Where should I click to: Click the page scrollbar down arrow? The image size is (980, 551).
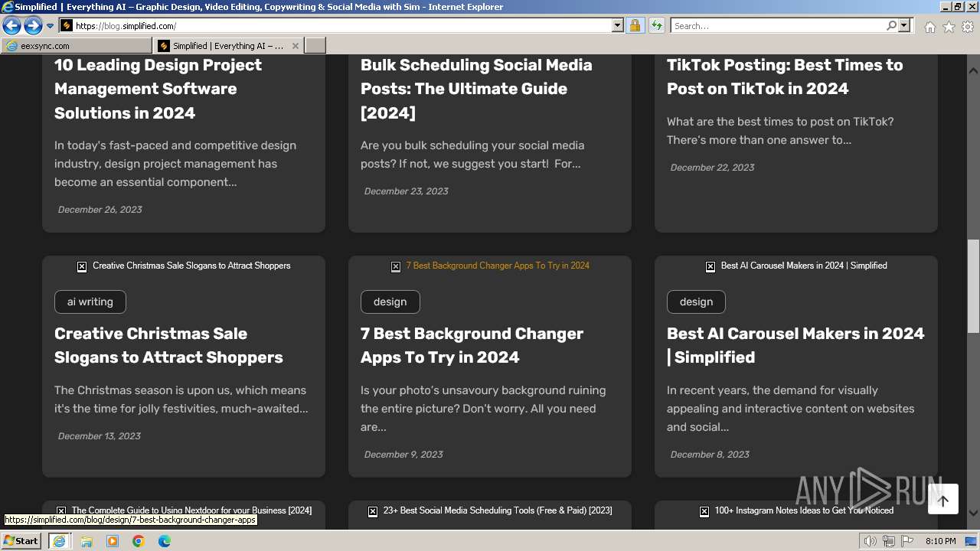973,514
